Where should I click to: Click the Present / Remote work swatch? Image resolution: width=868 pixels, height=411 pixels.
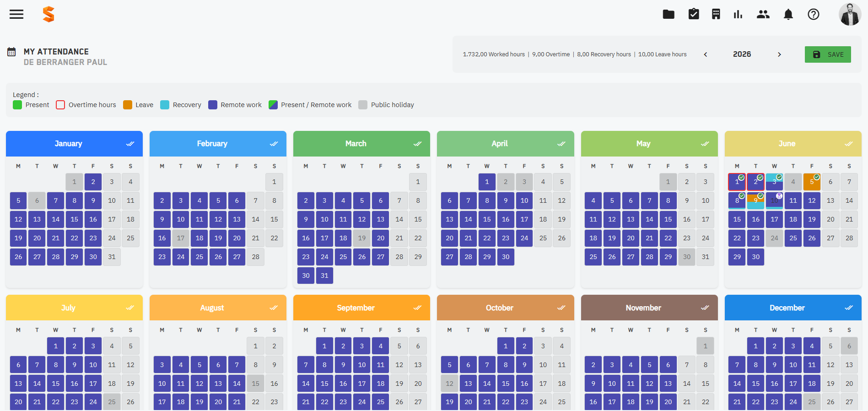pos(273,105)
